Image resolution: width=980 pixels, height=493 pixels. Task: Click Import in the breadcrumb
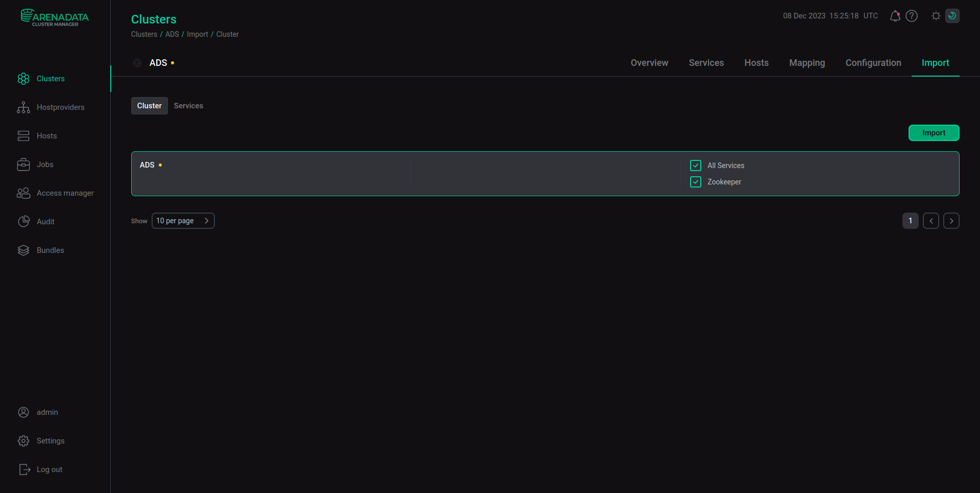click(x=198, y=34)
